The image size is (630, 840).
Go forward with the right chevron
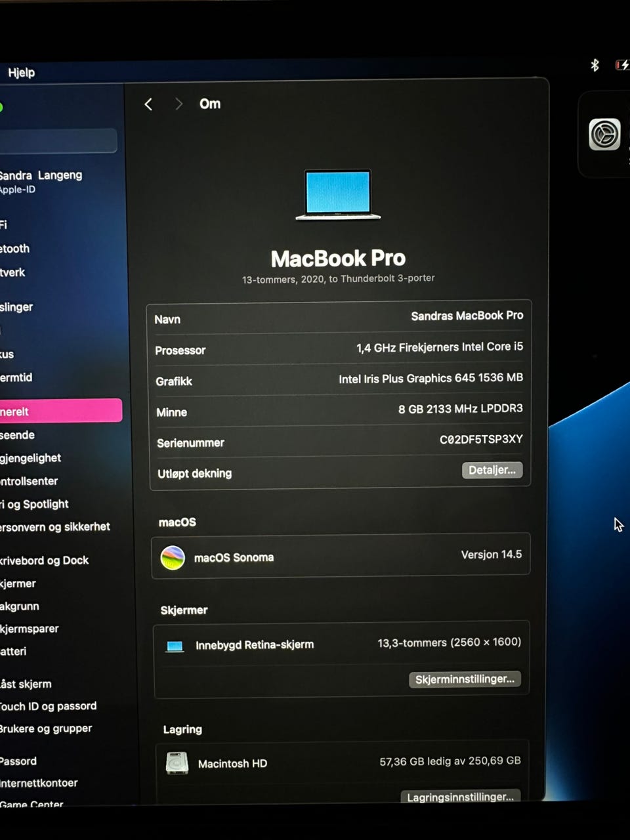[178, 104]
